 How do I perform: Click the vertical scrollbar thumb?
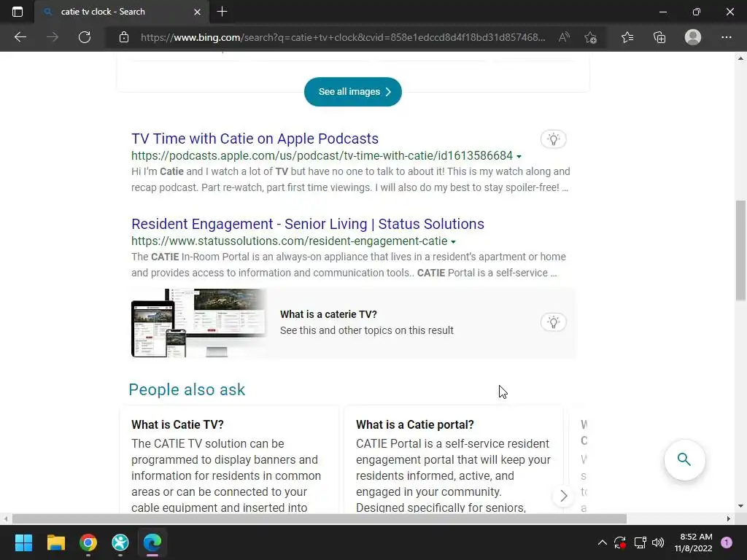click(740, 251)
